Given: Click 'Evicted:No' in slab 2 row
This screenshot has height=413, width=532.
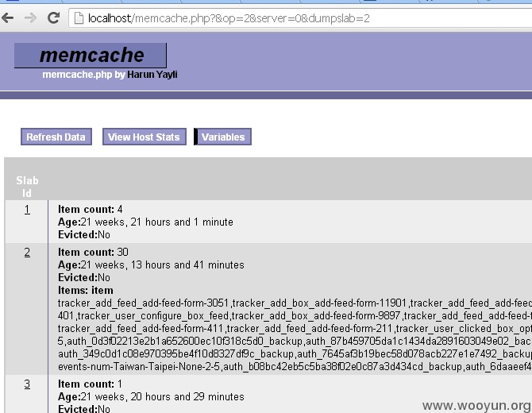Looking at the screenshot, I should [84, 278].
